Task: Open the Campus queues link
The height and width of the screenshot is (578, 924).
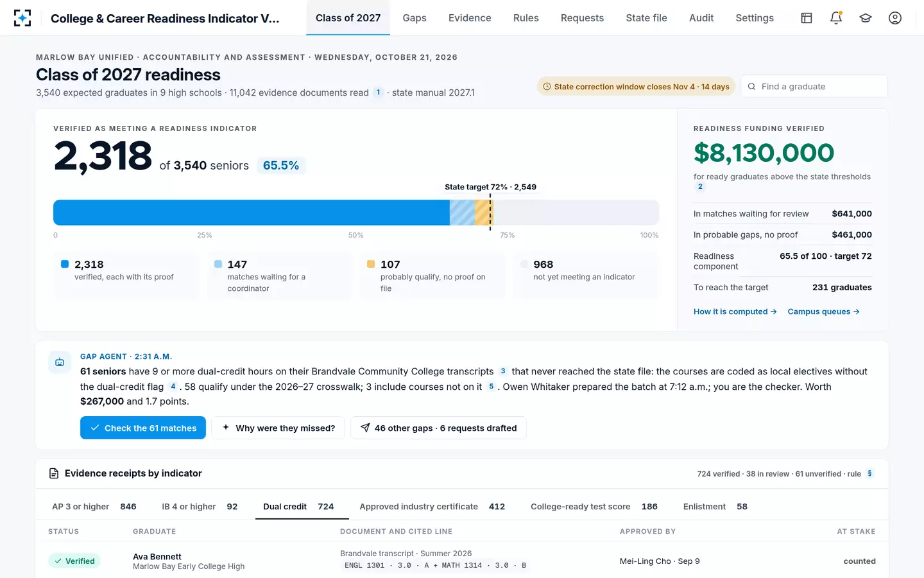Action: pos(823,311)
